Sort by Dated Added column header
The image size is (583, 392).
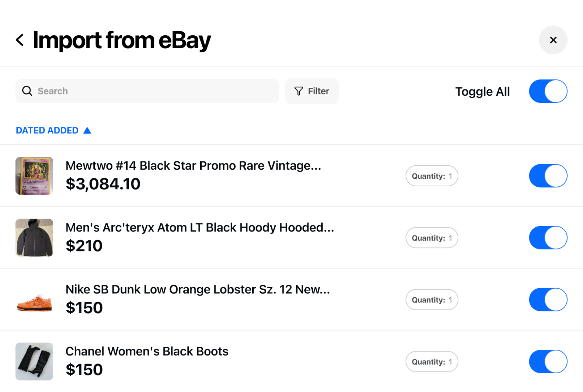47,130
